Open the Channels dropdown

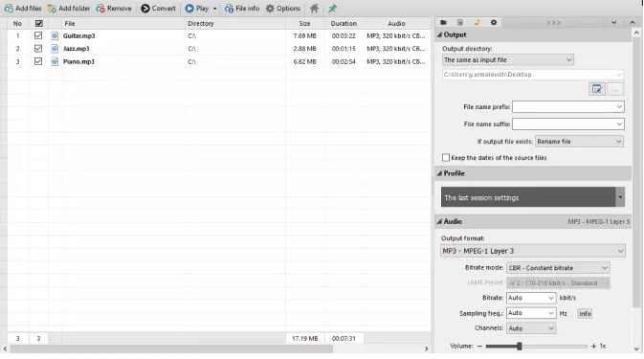[531, 328]
